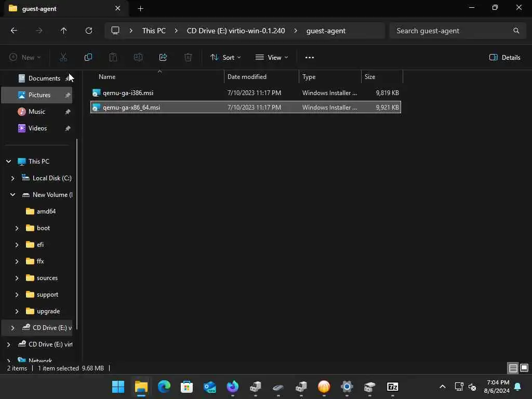The image size is (532, 399).
Task: Click This PC in the breadcrumb
Action: [154, 31]
